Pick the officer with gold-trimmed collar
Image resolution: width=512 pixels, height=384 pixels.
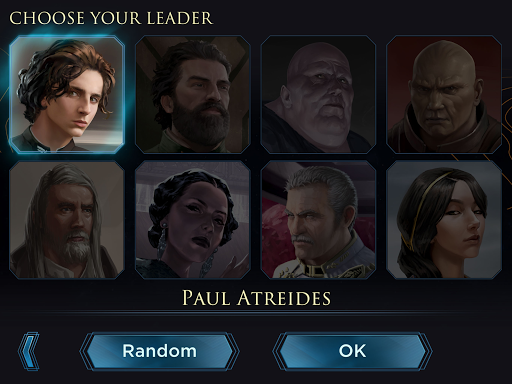318,220
